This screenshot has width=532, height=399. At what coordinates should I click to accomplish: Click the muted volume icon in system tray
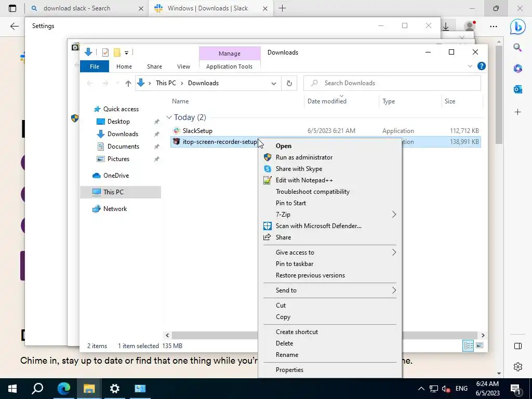pyautogui.click(x=446, y=389)
